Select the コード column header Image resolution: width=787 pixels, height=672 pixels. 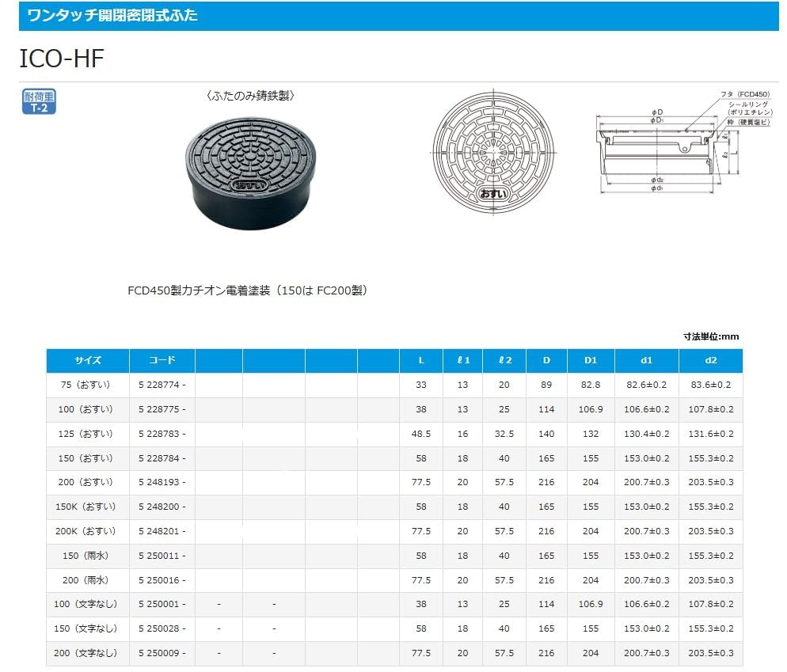tap(162, 360)
